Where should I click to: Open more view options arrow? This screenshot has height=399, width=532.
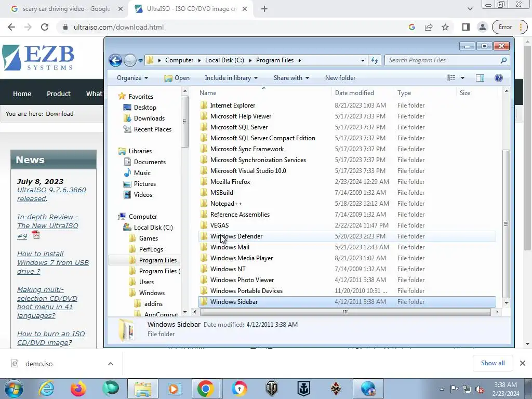tap(462, 78)
